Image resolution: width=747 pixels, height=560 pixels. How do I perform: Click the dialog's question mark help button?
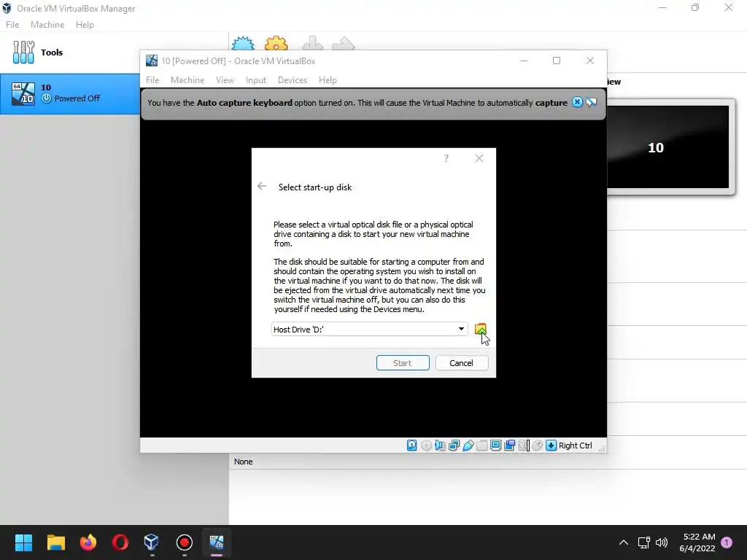(x=446, y=158)
